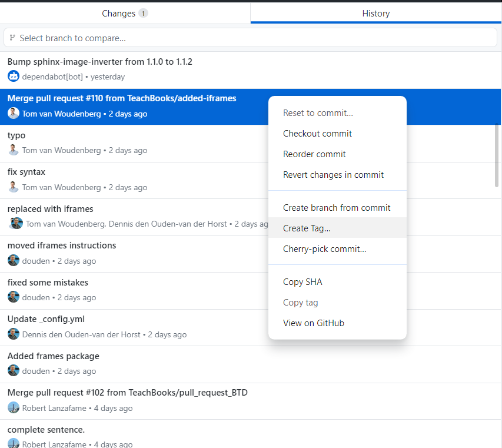Choose Cherry-pick commit... option
This screenshot has height=448, width=502.
(324, 249)
